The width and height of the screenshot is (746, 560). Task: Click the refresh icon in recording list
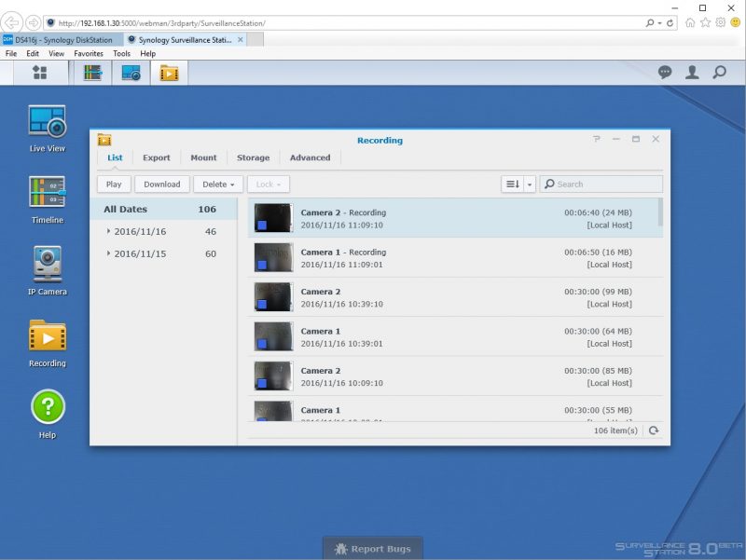[x=654, y=430]
